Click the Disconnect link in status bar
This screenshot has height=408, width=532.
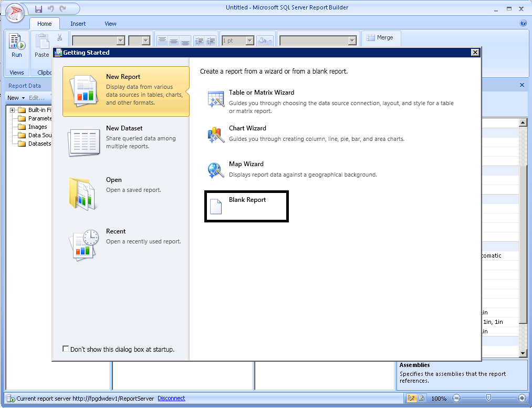(x=171, y=399)
